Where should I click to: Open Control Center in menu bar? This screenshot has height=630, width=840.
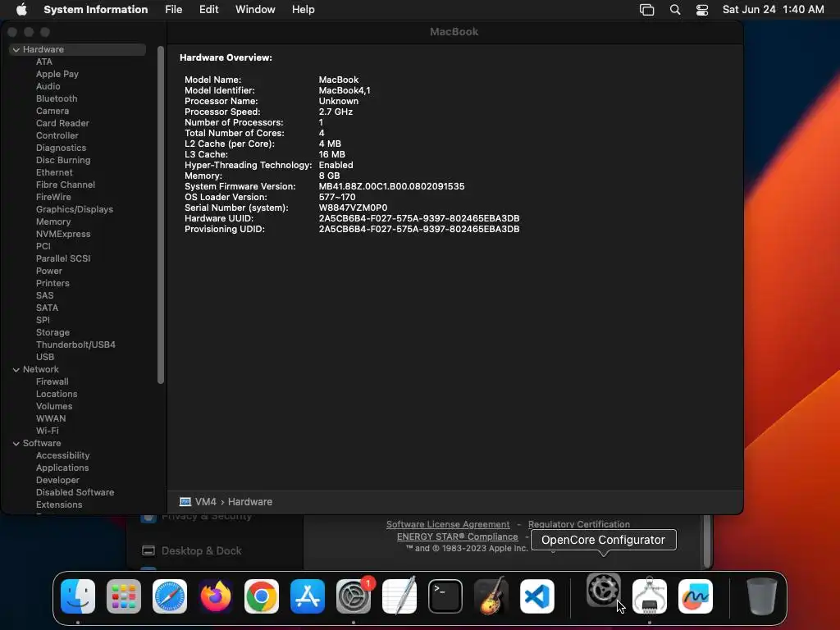[x=702, y=10]
